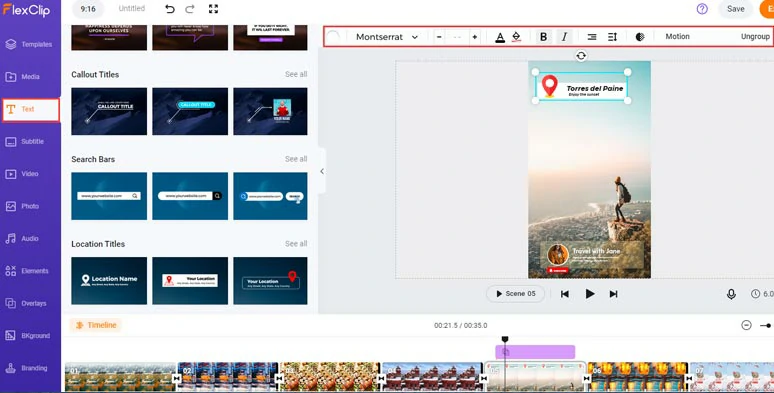Click the rotate handle above the text box
Image resolution: width=774 pixels, height=393 pixels.
pos(581,56)
